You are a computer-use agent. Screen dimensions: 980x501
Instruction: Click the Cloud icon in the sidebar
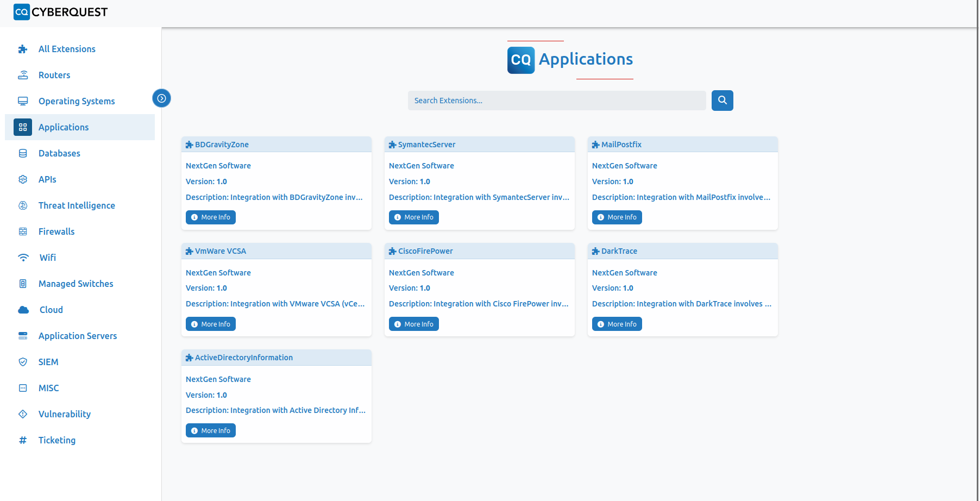23,310
